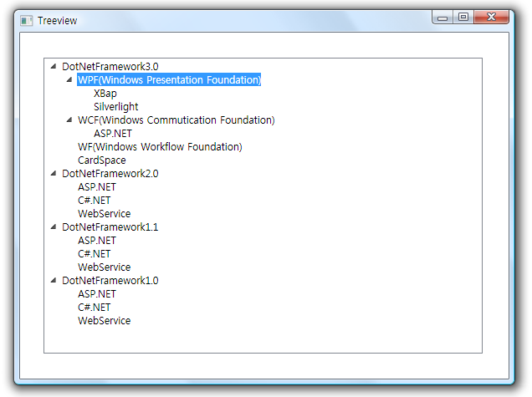Select the CardSpace tree item
The height and width of the screenshot is (397, 532).
tap(102, 160)
